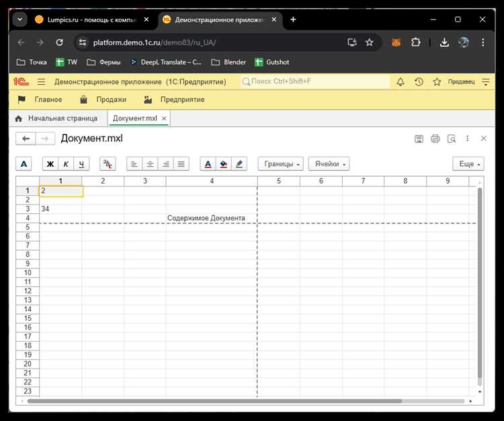Reload the browser page
Image resolution: width=504 pixels, height=421 pixels.
59,42
